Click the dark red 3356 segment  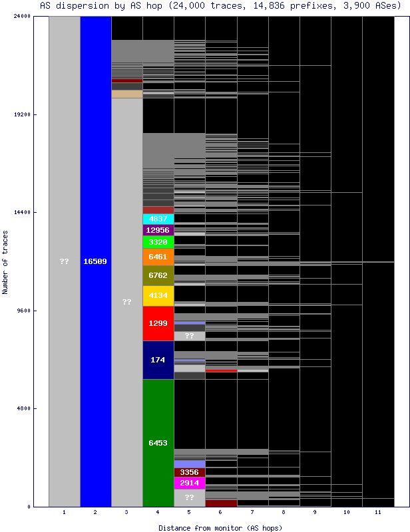[x=190, y=472]
